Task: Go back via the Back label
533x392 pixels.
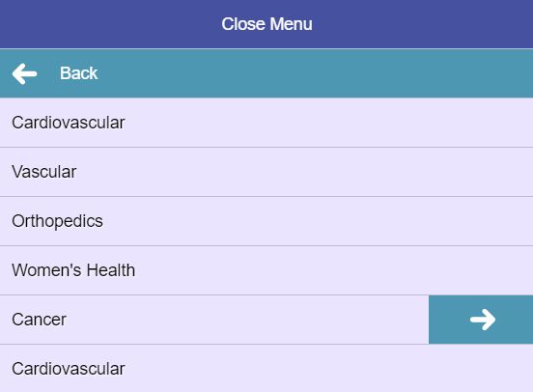Action: click(x=79, y=73)
